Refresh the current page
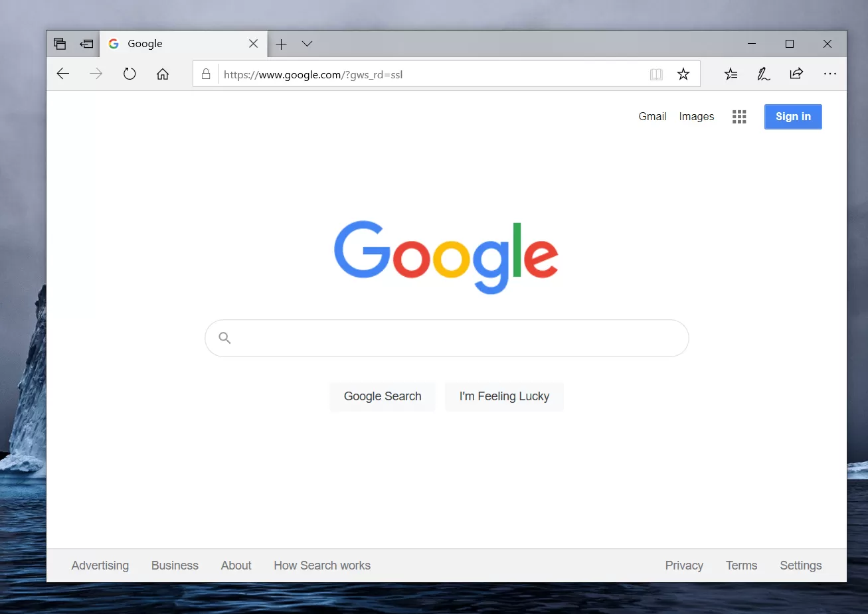The width and height of the screenshot is (868, 614). [130, 74]
